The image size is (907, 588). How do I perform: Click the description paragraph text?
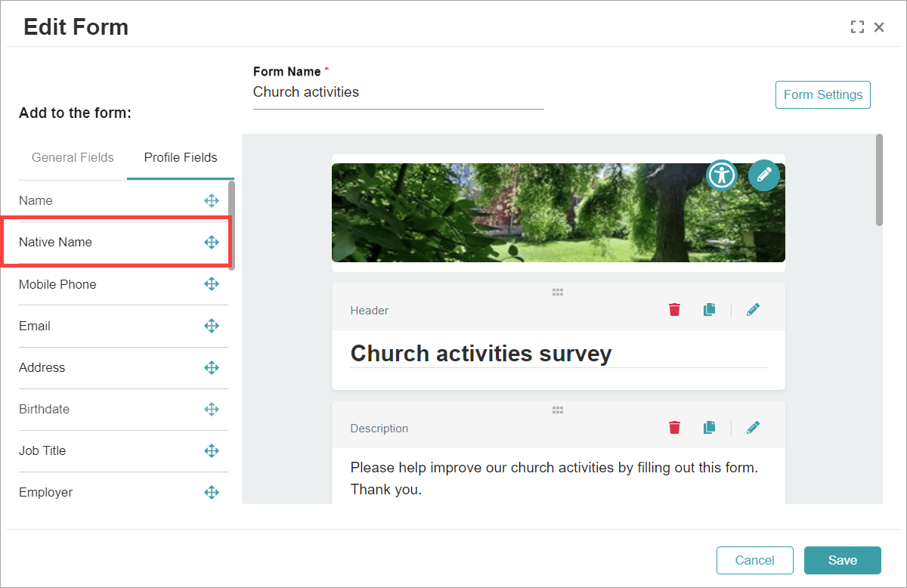click(x=554, y=478)
